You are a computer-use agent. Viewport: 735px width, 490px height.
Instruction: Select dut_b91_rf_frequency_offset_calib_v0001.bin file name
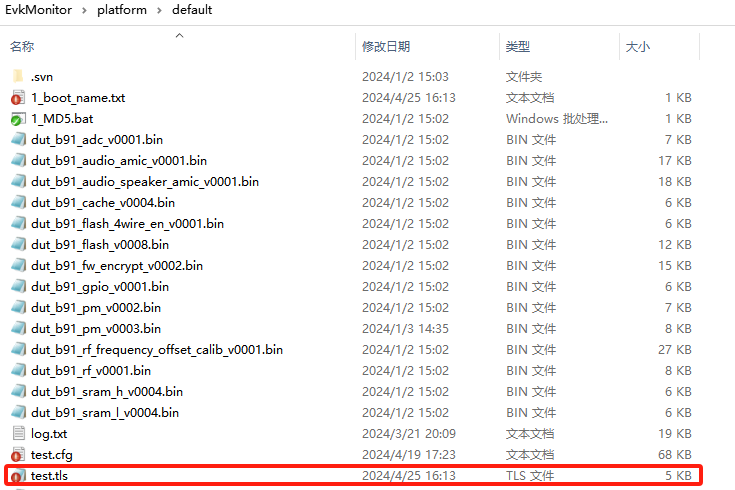156,350
